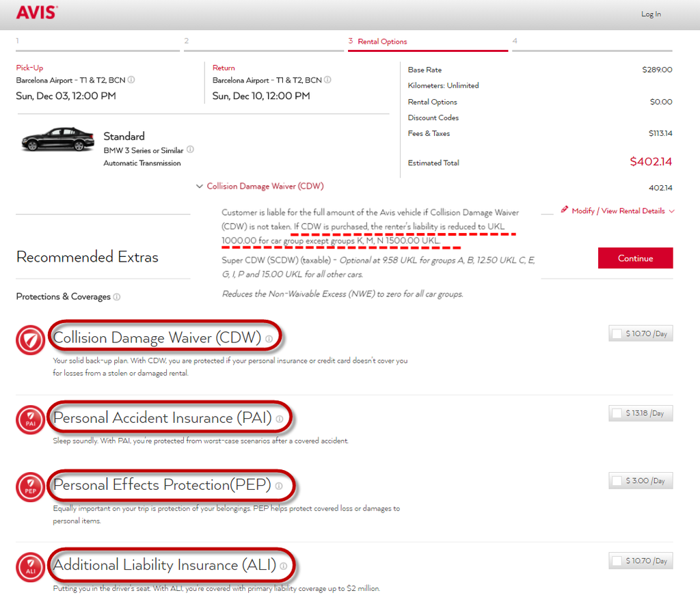The image size is (700, 606).
Task: Click the Base Rate $289.00 value
Action: (x=657, y=70)
